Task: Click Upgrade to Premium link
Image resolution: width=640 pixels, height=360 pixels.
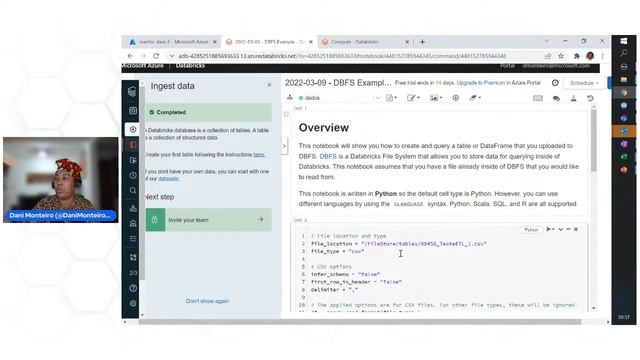Action: (x=481, y=83)
